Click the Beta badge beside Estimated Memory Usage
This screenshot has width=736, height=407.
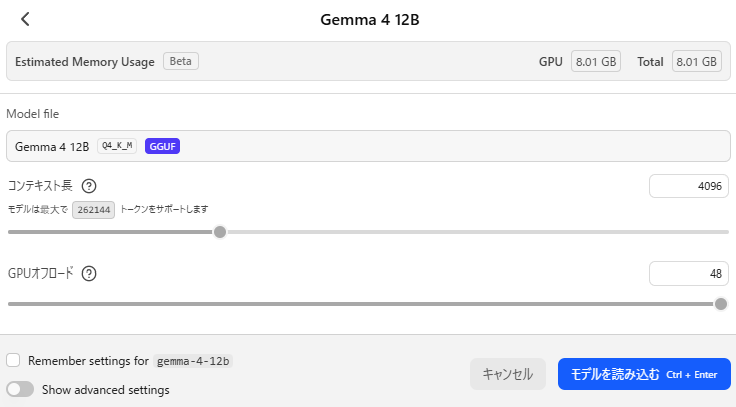pyautogui.click(x=181, y=61)
